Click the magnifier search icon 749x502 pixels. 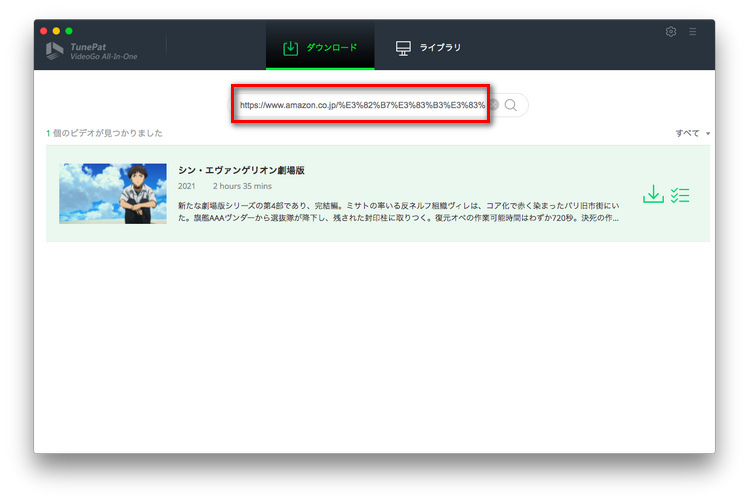(x=511, y=105)
